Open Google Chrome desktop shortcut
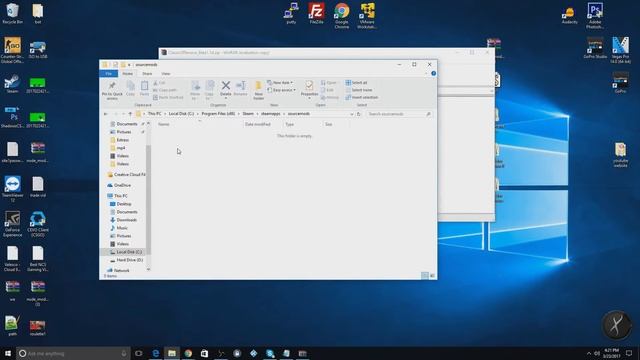Viewport: 640px width, 360px height. (342, 16)
